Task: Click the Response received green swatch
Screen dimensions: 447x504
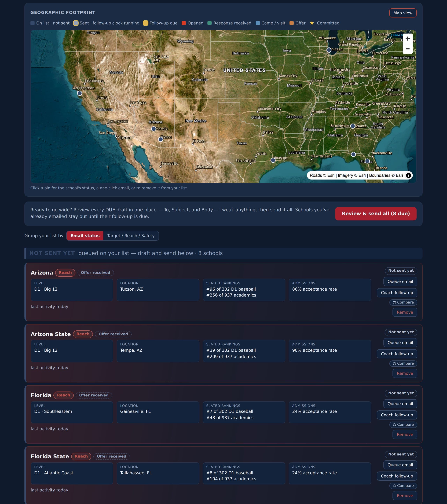Action: [x=209, y=23]
